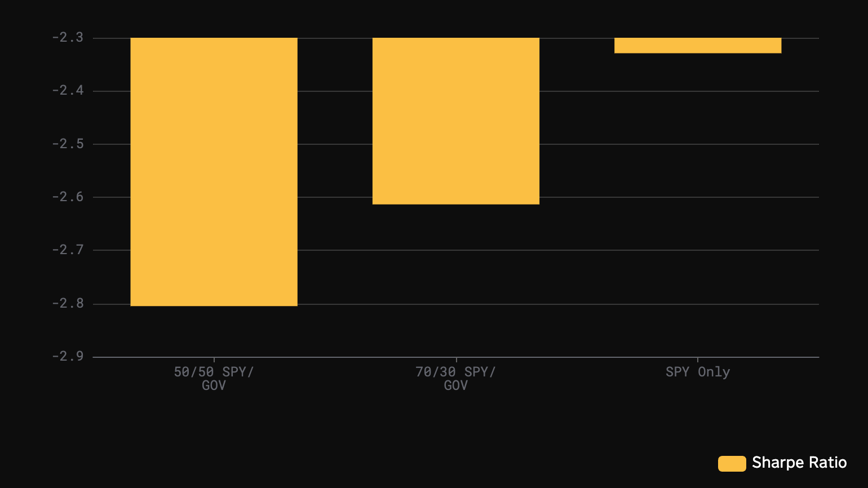Click the 70/30 SPY/GOV axis label
This screenshot has width=868, height=488.
(455, 379)
